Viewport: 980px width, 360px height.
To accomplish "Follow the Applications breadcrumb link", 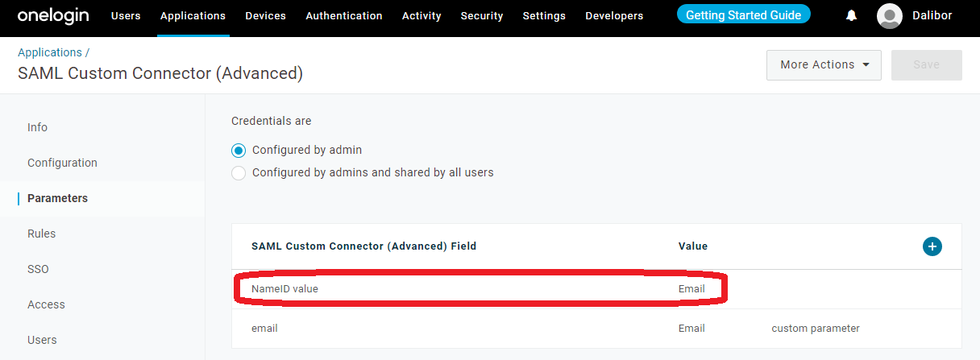I will pos(50,52).
